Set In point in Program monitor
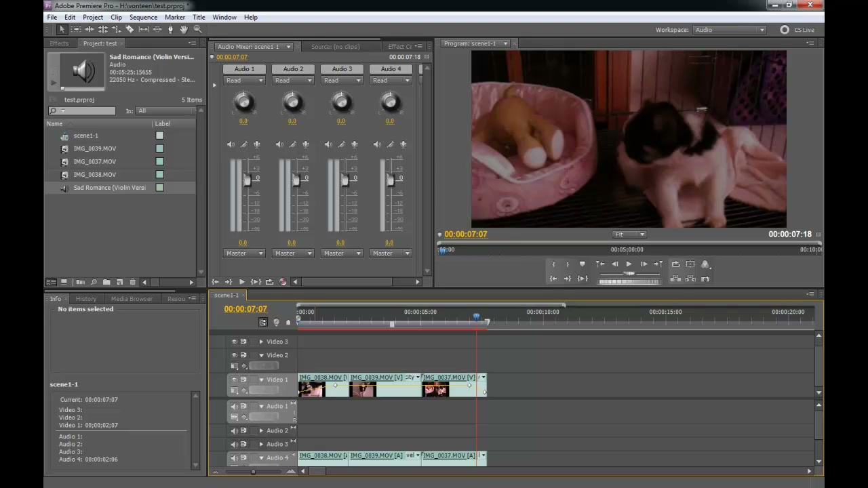 pos(553,264)
